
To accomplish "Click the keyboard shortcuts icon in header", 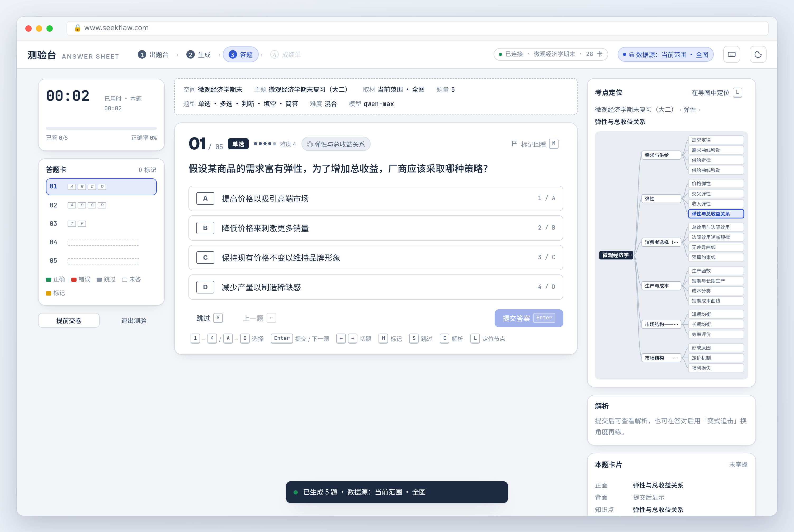I will (731, 54).
